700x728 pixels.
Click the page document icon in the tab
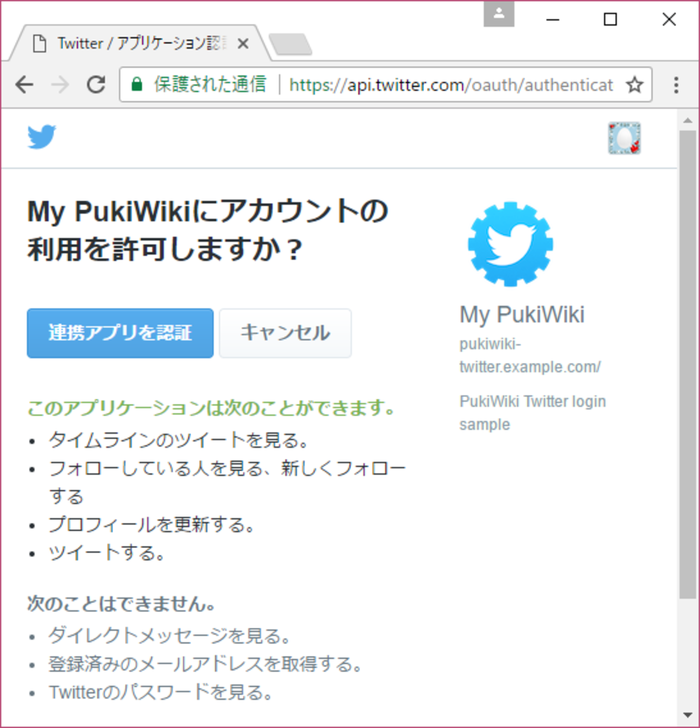click(x=41, y=43)
